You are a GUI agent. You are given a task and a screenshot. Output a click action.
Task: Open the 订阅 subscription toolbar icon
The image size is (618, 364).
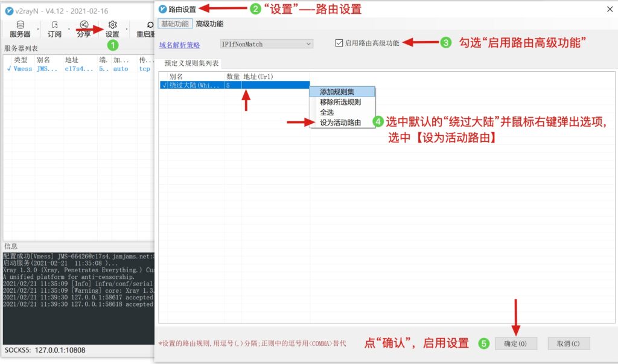point(54,29)
